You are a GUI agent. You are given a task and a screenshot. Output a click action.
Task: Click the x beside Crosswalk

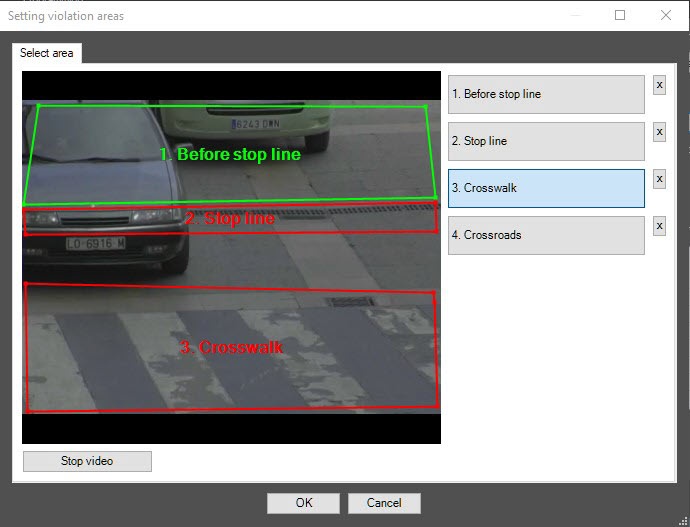[659, 179]
